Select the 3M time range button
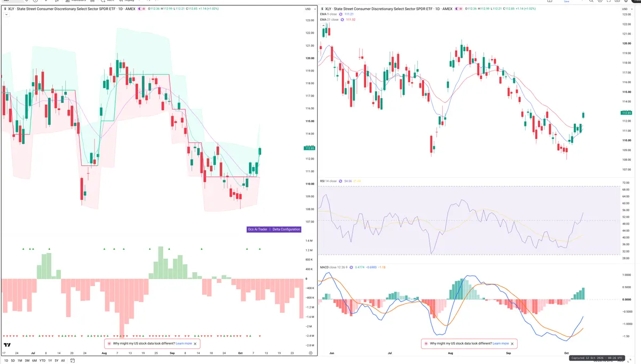The image size is (641, 364). (27, 360)
